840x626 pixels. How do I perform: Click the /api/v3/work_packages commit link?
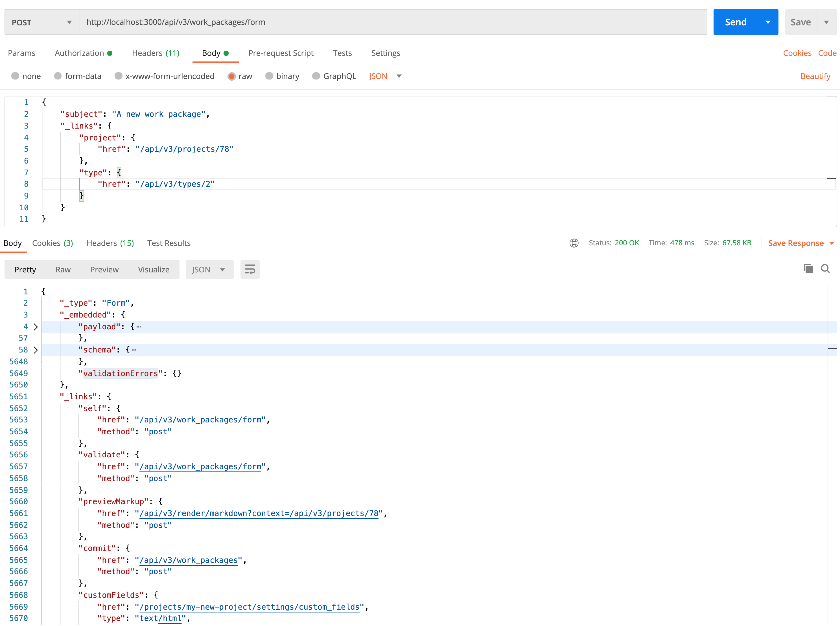pyautogui.click(x=189, y=560)
